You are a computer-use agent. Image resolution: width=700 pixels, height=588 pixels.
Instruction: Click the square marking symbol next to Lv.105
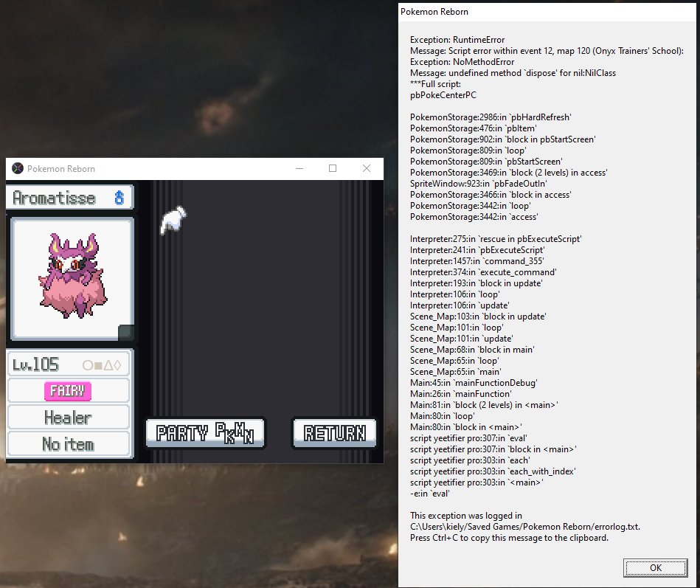pos(98,366)
